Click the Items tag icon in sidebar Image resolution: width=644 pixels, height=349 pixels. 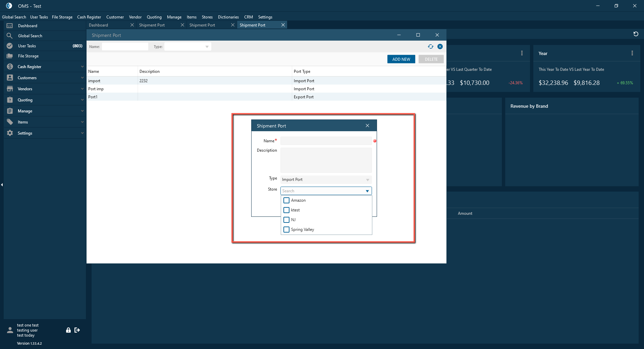click(10, 122)
